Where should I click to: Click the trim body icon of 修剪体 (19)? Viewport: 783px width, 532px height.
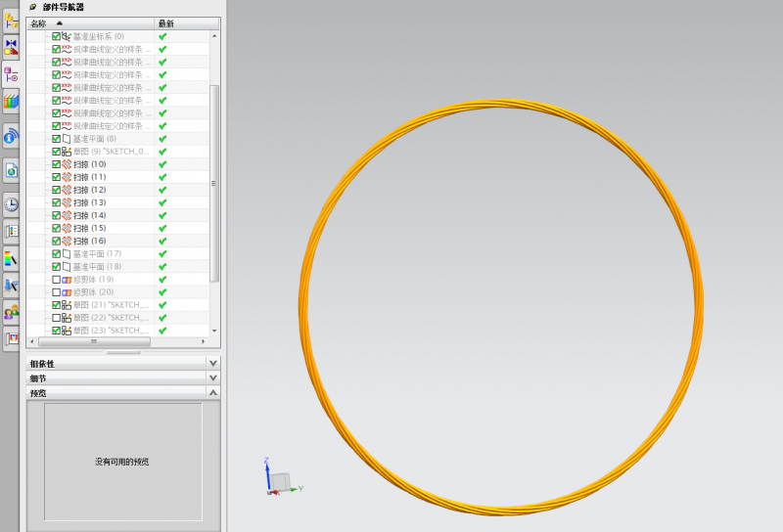tap(67, 280)
